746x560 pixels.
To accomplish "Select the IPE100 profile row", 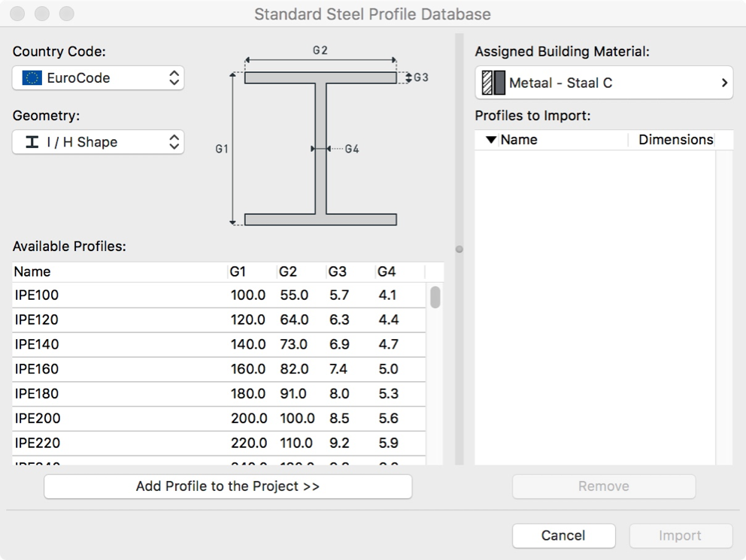I will click(x=219, y=295).
